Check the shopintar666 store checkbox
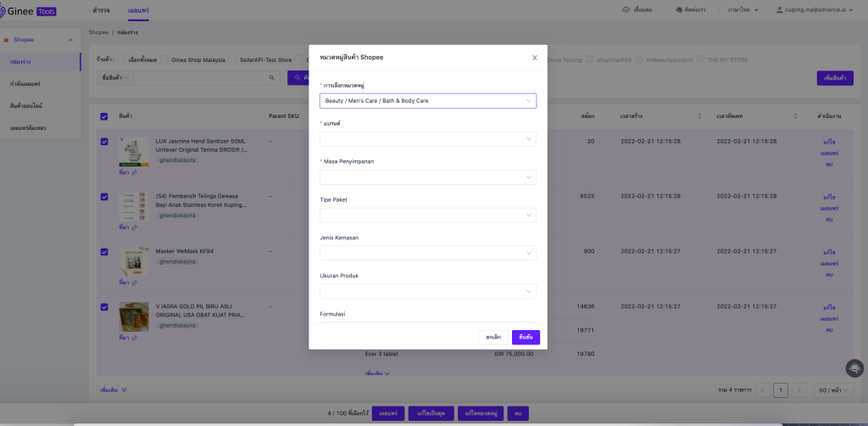 point(590,59)
